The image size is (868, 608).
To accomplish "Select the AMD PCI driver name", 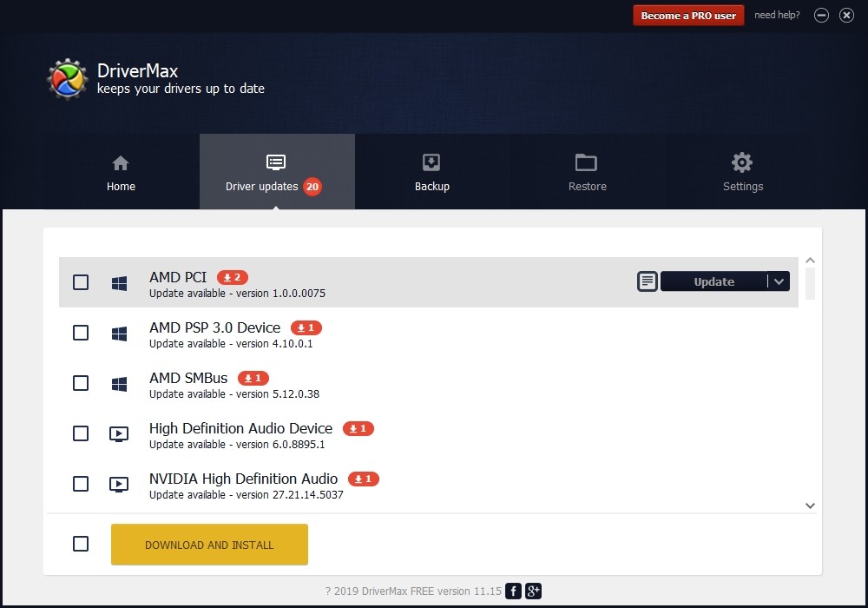I will pyautogui.click(x=178, y=277).
